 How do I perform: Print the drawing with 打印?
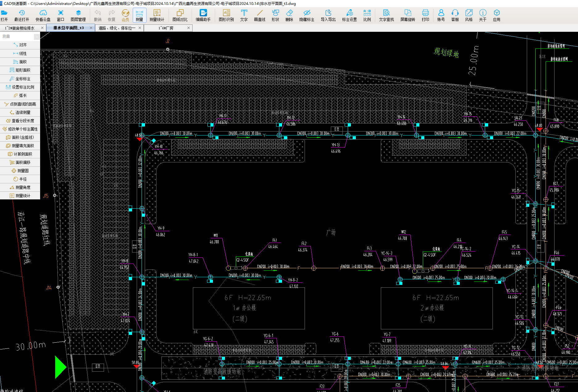point(425,15)
